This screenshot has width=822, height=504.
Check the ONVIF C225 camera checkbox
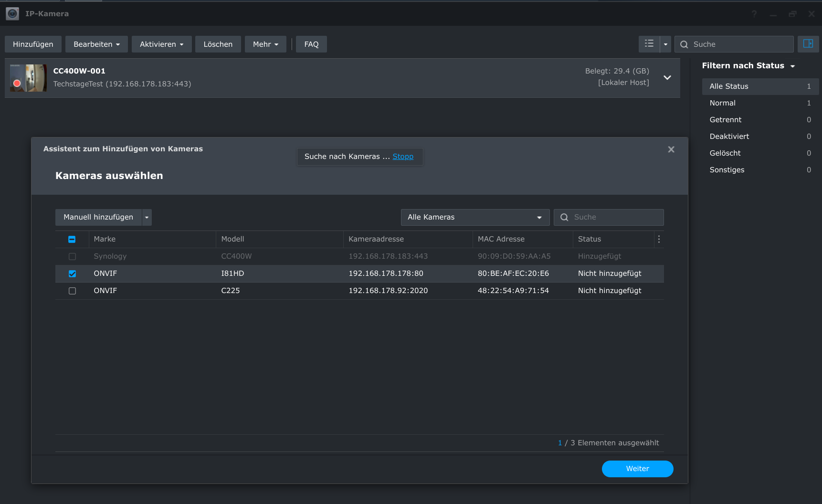[x=72, y=291]
